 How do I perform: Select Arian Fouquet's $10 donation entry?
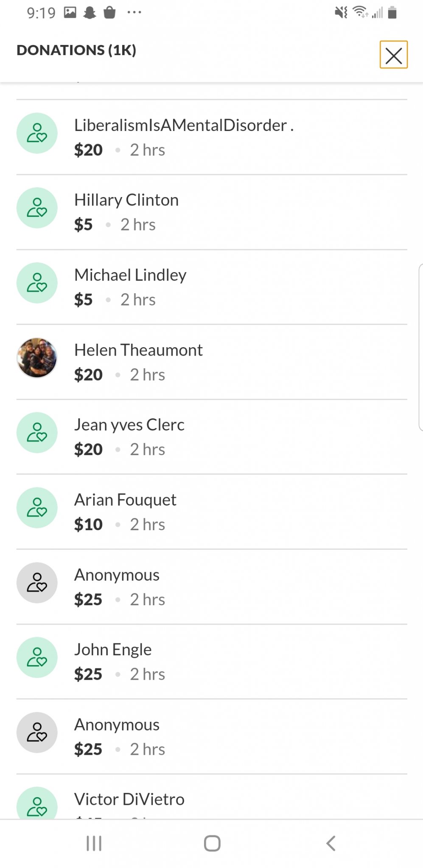pyautogui.click(x=212, y=512)
